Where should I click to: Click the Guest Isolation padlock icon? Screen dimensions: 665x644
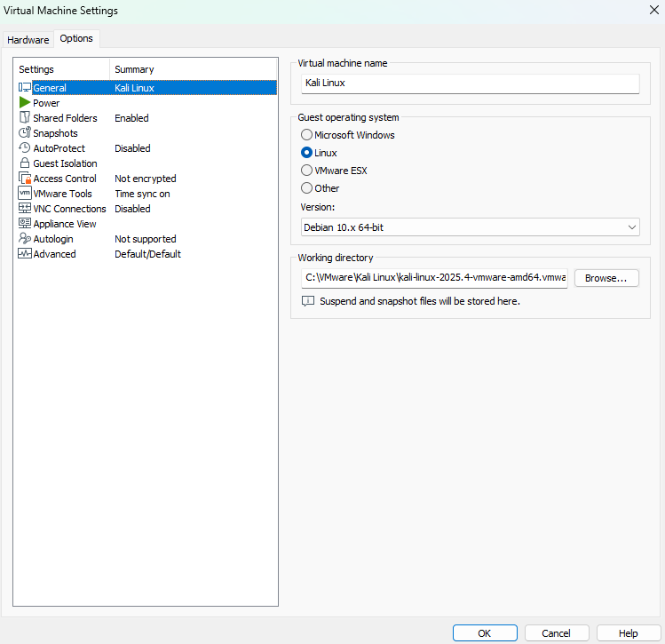pyautogui.click(x=25, y=163)
